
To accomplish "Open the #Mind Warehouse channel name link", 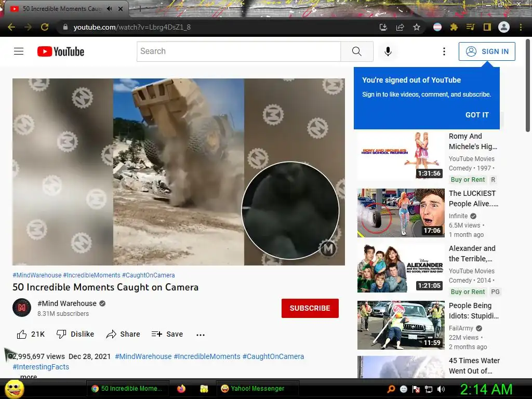I will point(67,303).
